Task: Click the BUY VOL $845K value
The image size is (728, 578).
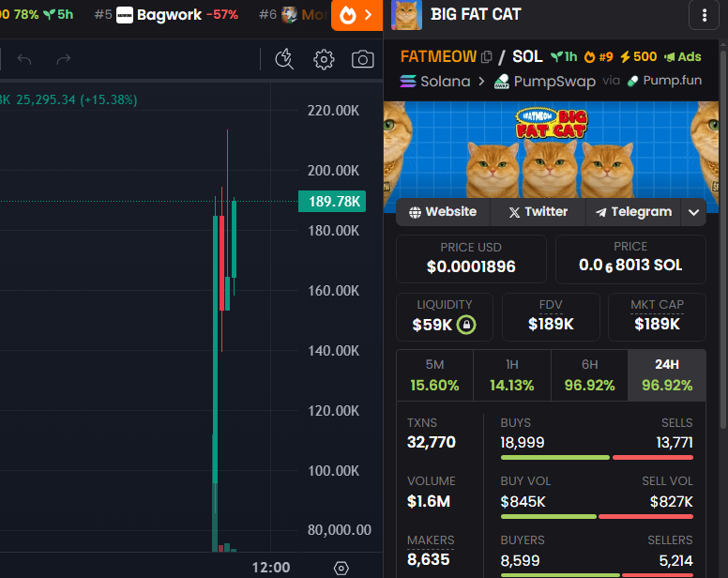Action: coord(523,501)
